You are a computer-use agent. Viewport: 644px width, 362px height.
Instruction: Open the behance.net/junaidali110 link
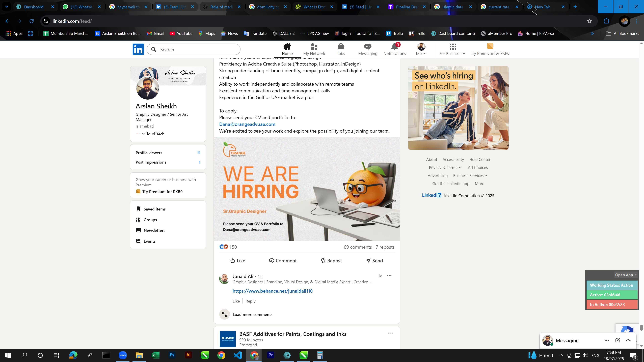click(273, 291)
